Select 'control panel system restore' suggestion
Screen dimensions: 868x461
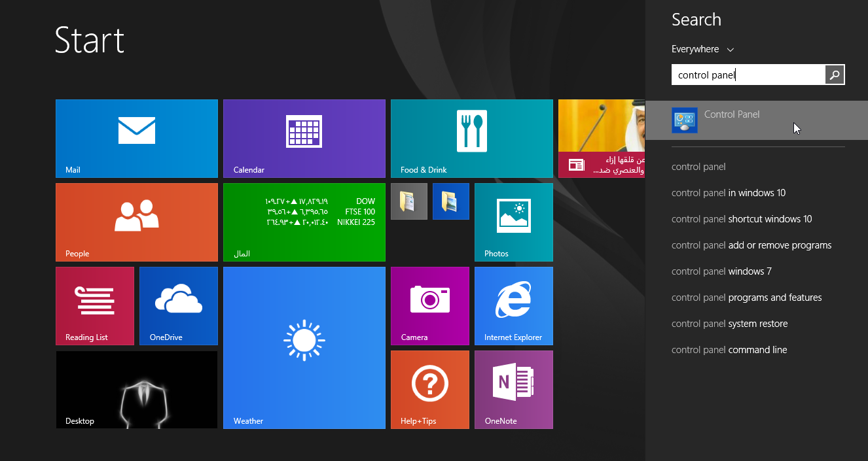(x=729, y=324)
